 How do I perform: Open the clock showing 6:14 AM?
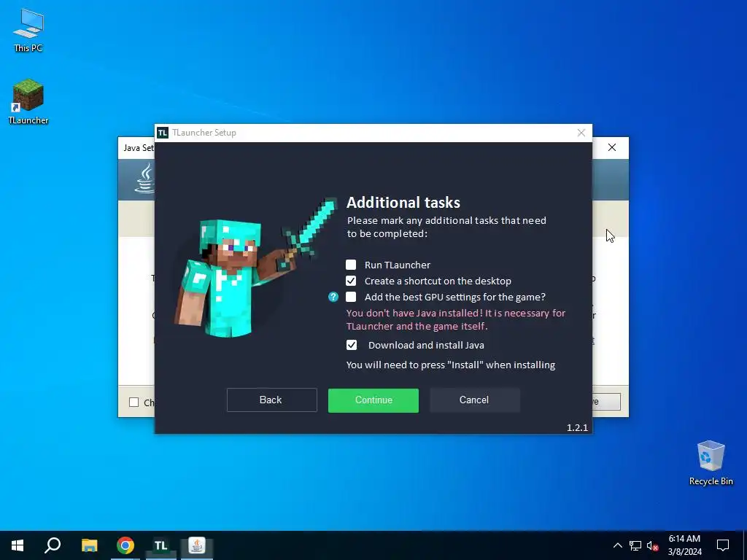pos(684,545)
